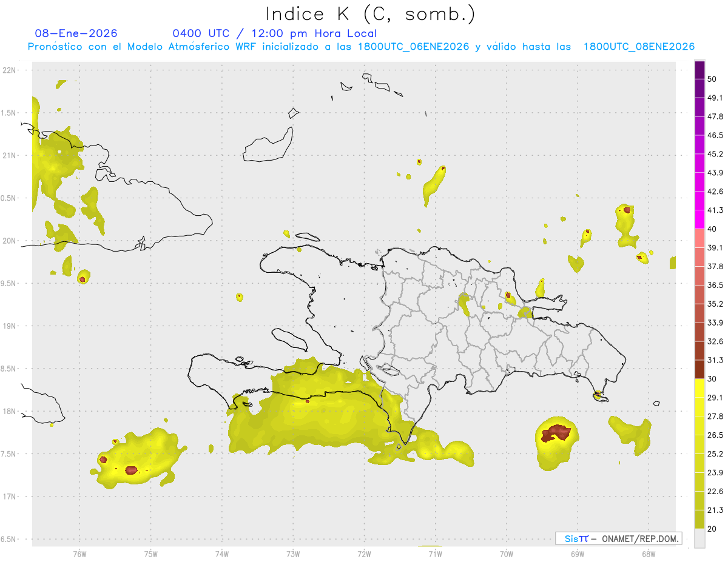The image size is (728, 562).
Task: Click the '73W' longitude axis label
Action: click(293, 554)
